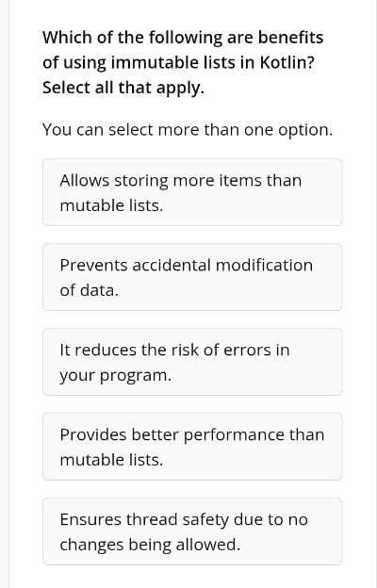
Task: Mark 'Ensures thread safety' answer option
Action: [192, 531]
